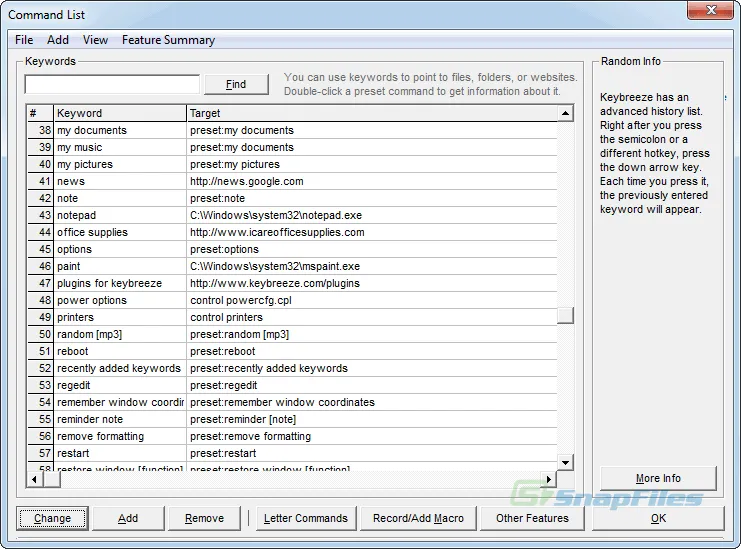Click the horizontal scroll right arrow
The height and width of the screenshot is (549, 741).
click(x=549, y=479)
